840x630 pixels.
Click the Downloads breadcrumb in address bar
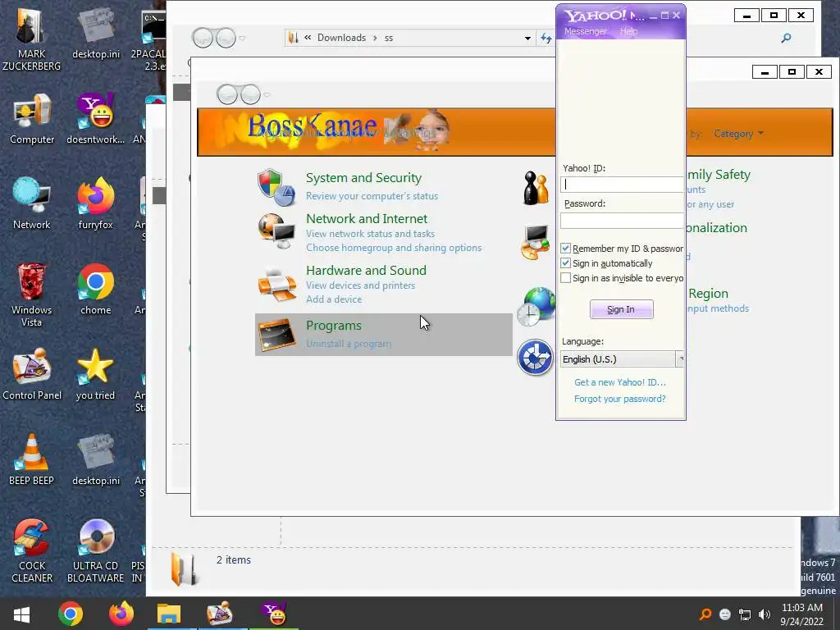(341, 38)
